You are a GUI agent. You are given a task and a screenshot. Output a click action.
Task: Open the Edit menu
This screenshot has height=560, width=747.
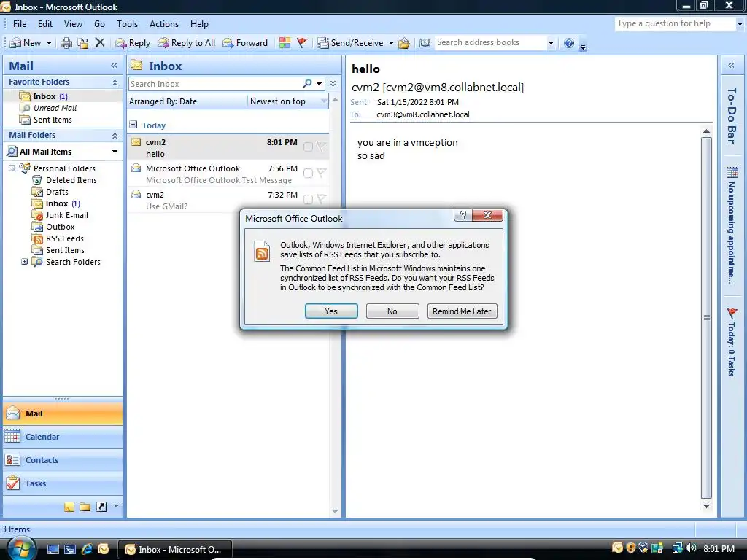pyautogui.click(x=45, y=24)
